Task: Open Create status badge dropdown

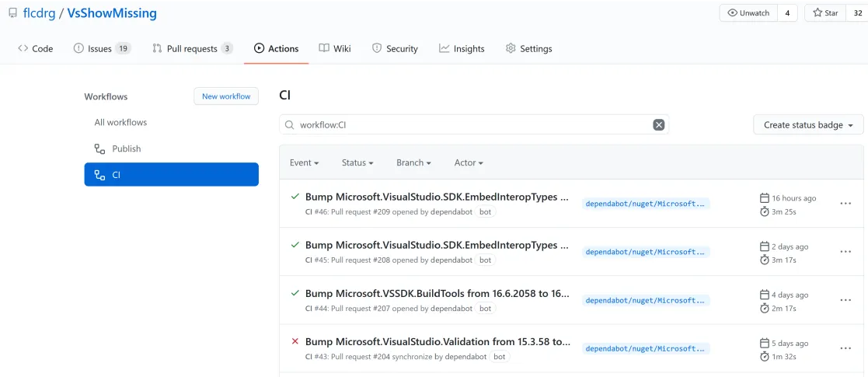Action: click(808, 125)
